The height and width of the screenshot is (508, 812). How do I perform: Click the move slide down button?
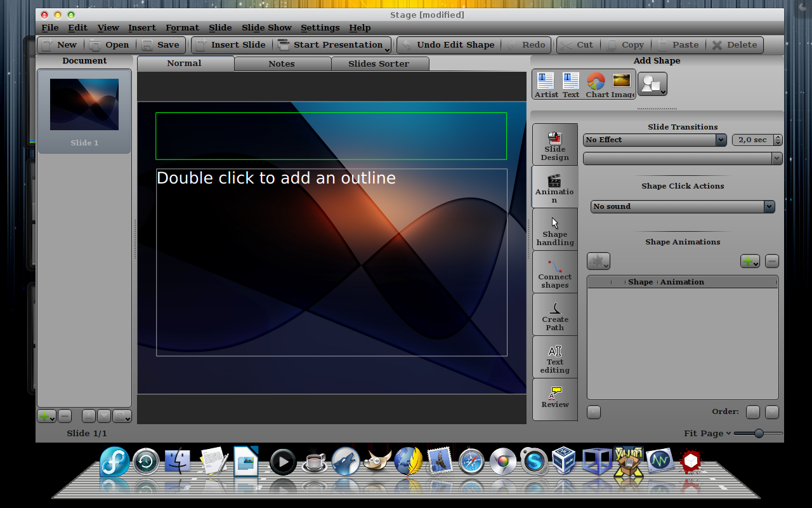tap(104, 417)
